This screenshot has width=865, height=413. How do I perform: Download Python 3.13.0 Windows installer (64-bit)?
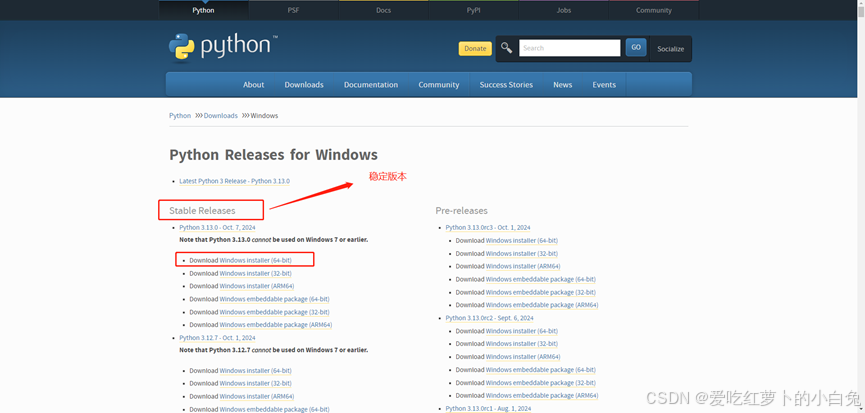(x=255, y=260)
